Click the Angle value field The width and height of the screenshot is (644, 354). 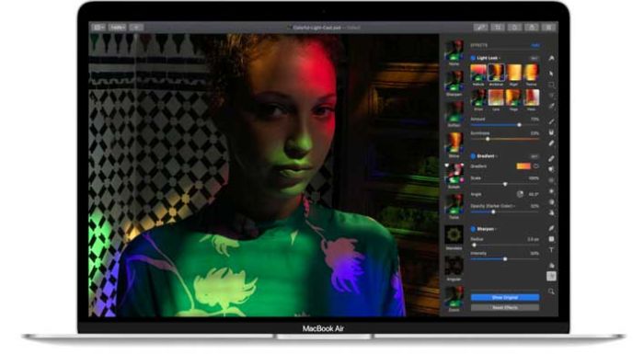pyautogui.click(x=533, y=194)
